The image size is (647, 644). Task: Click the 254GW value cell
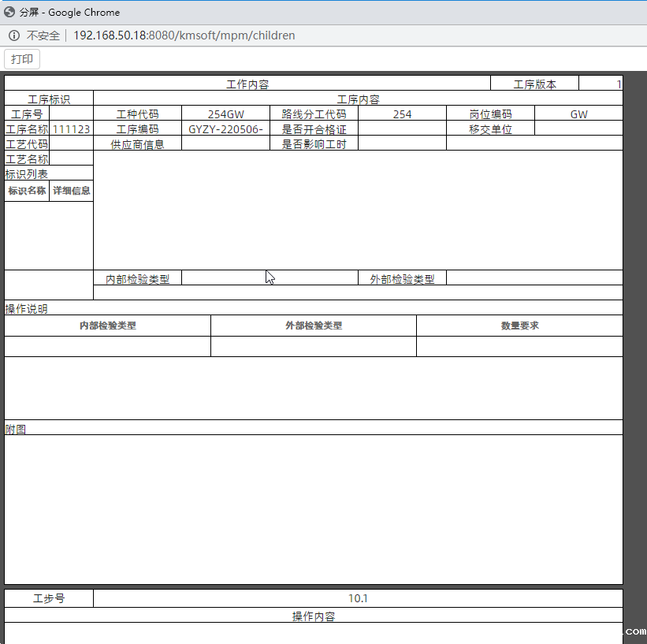225,114
